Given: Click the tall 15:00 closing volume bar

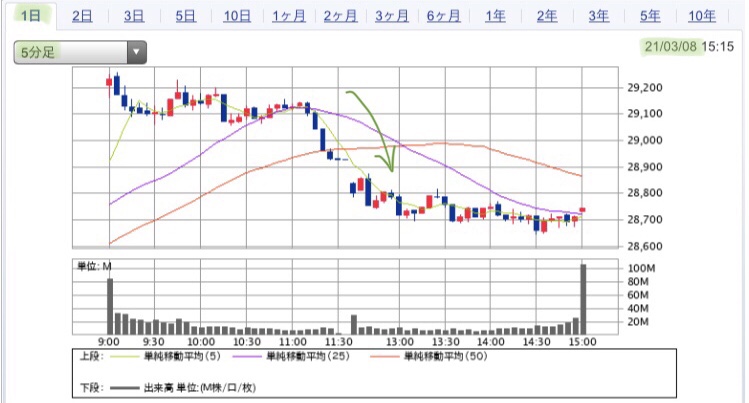Looking at the screenshot, I should pos(583,299).
